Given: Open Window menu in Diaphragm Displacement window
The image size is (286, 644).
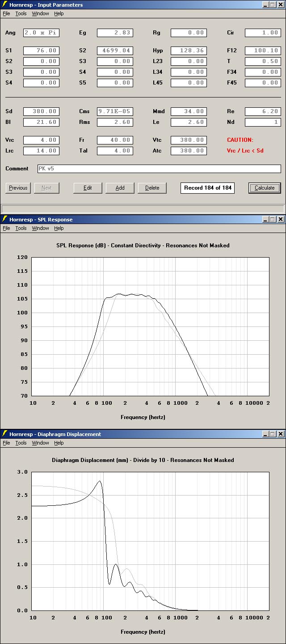Looking at the screenshot, I should coord(41,443).
